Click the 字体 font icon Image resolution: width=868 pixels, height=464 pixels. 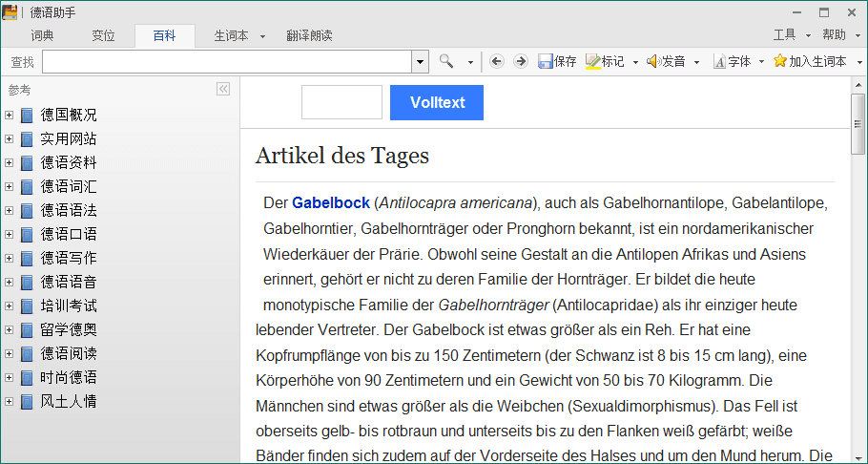tap(719, 61)
